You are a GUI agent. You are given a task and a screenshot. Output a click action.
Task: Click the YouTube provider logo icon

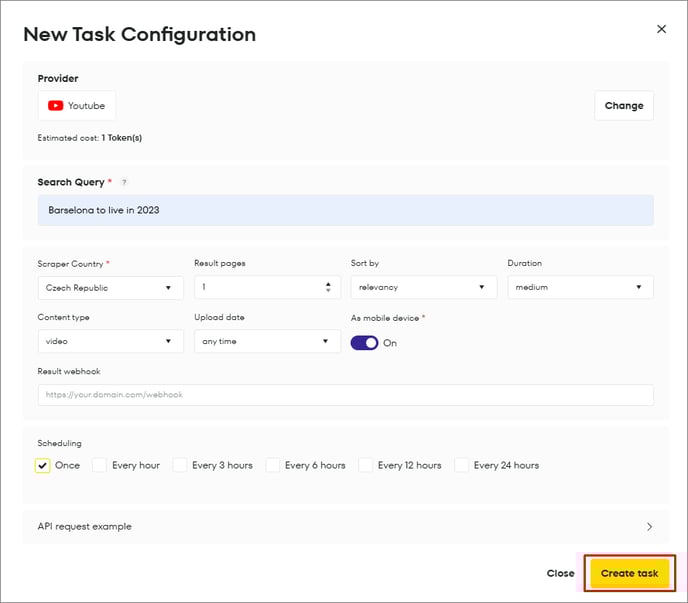tap(55, 106)
